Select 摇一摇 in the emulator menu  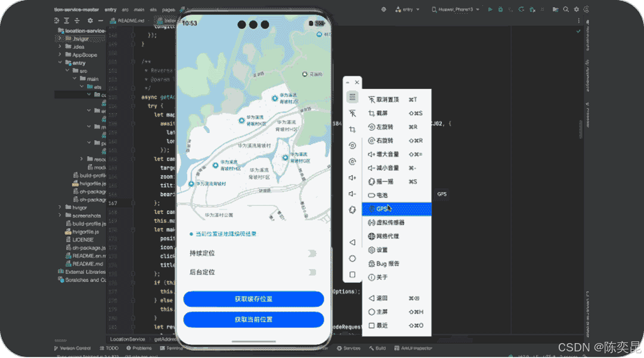397,181
